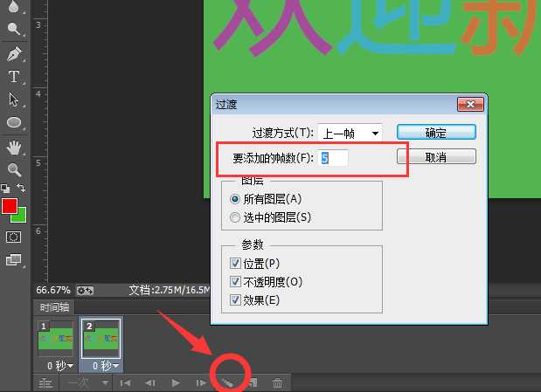Image resolution: width=541 pixels, height=392 pixels.
Task: Select the Horizontal Type tool
Action: pyautogui.click(x=14, y=77)
